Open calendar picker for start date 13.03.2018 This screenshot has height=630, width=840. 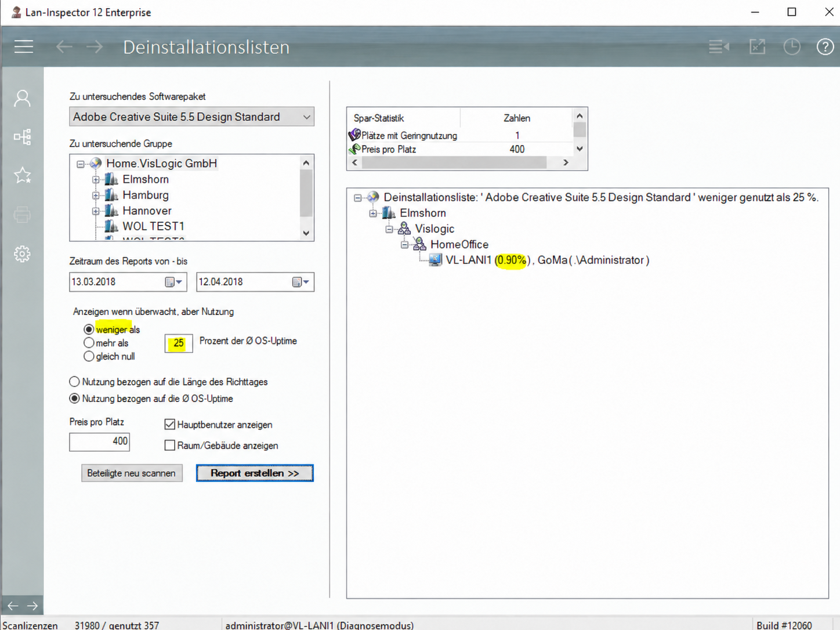point(173,282)
